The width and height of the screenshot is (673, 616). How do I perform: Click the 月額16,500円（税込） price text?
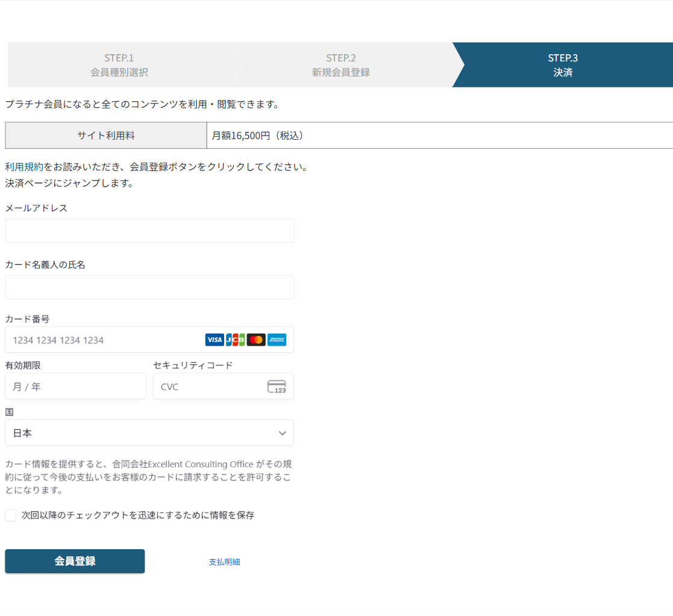258,135
